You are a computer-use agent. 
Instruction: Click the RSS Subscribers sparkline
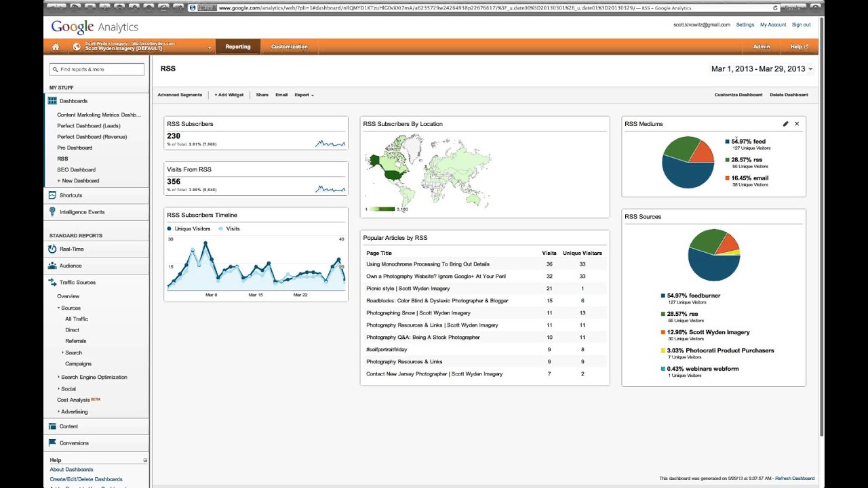330,144
